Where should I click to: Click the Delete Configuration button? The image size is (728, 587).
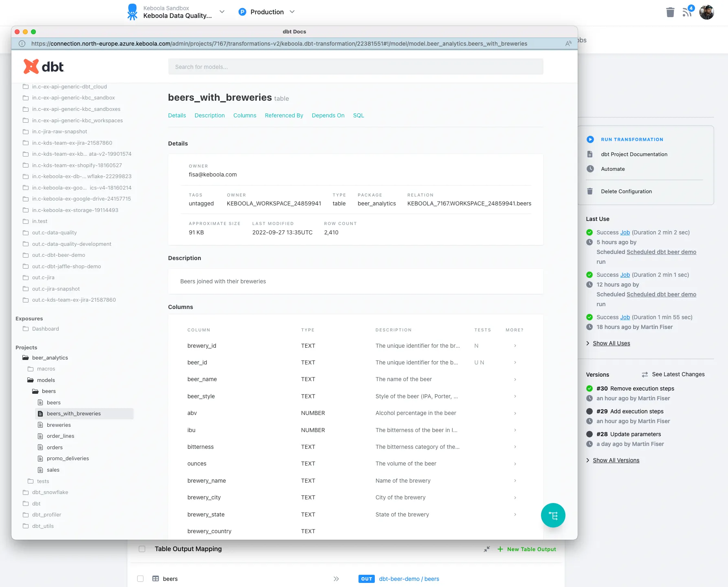pos(626,191)
